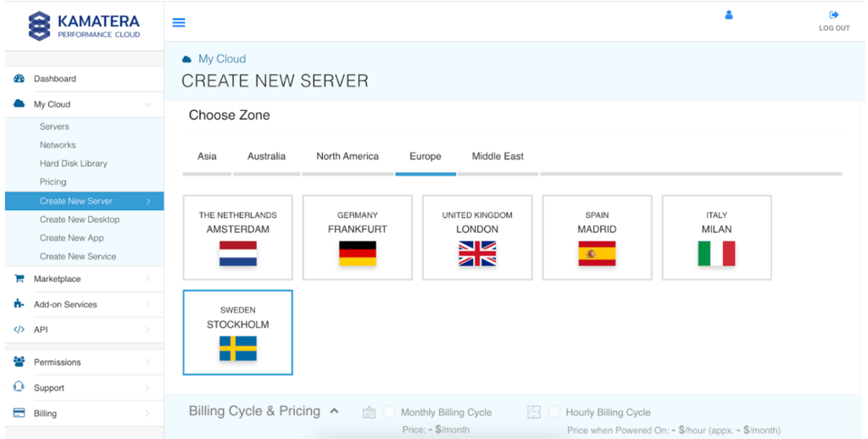Viewport: 868px width, 439px height.
Task: Open Create New App in sidebar
Action: click(71, 237)
